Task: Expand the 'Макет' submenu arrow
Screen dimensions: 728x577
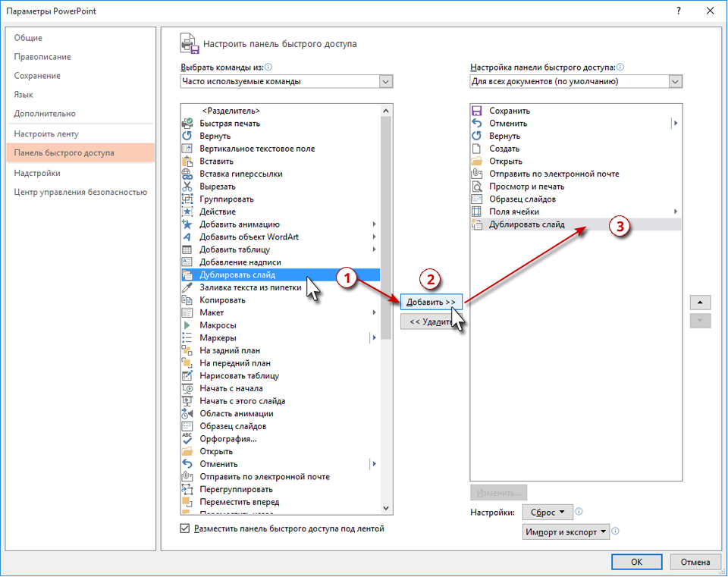Action: (374, 312)
